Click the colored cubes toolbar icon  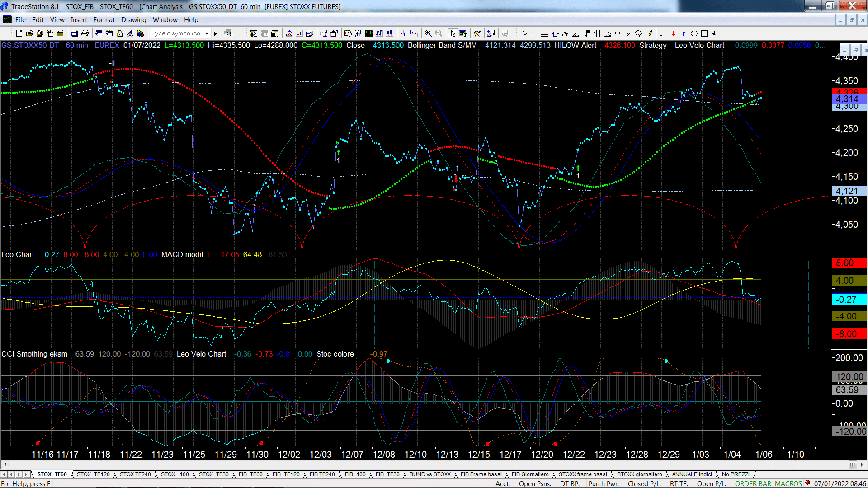point(141,33)
